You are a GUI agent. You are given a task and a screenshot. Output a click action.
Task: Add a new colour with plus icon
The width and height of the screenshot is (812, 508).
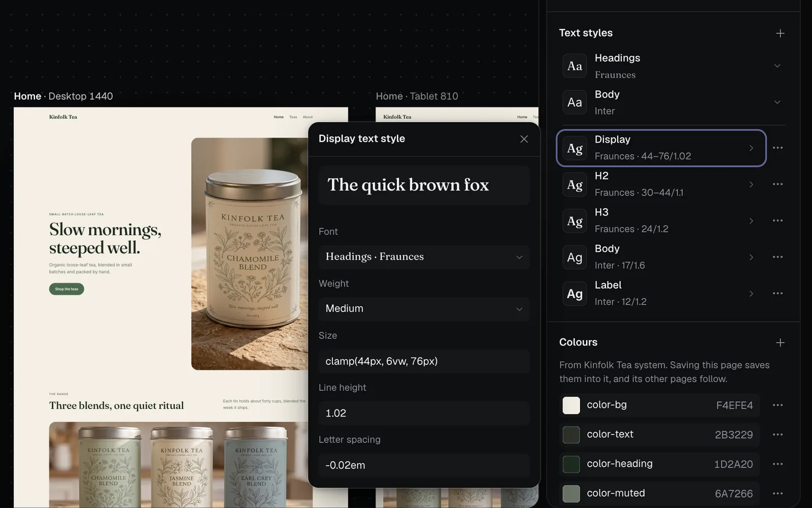click(x=780, y=343)
